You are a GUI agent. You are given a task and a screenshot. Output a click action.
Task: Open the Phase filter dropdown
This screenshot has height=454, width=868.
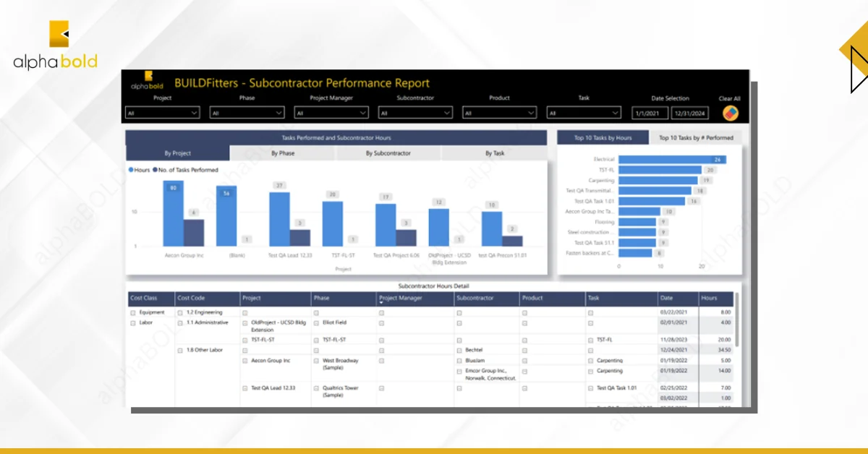point(247,113)
